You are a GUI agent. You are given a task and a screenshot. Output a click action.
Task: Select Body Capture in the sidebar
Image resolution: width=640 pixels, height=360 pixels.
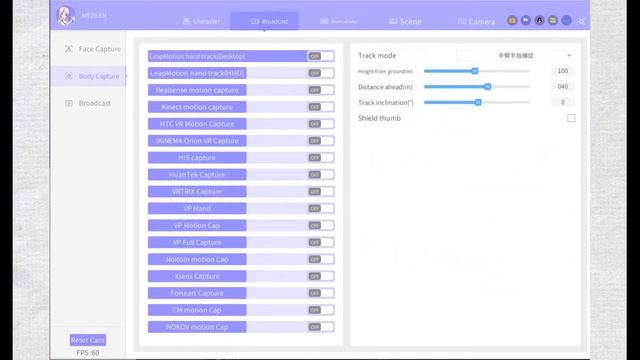tap(89, 76)
